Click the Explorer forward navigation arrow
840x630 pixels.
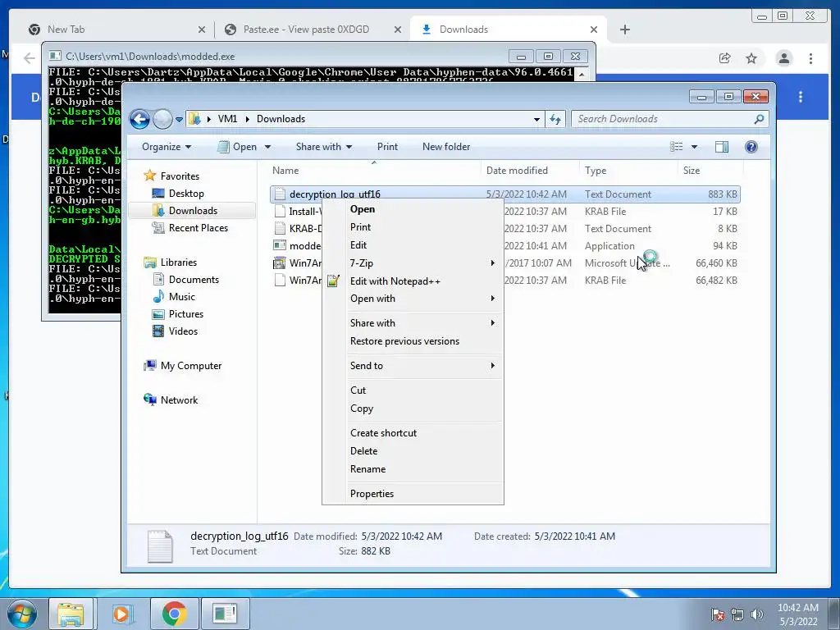(x=162, y=119)
